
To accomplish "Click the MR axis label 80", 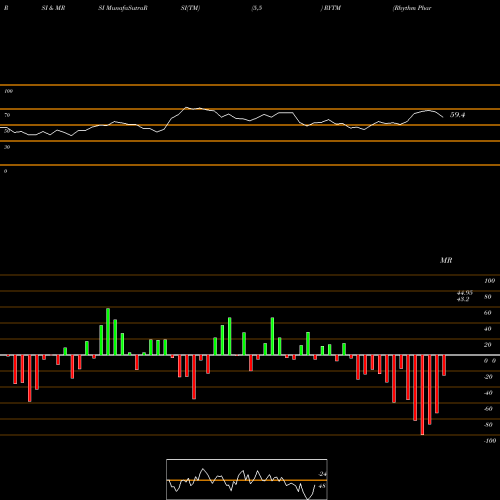I will coord(488,297).
